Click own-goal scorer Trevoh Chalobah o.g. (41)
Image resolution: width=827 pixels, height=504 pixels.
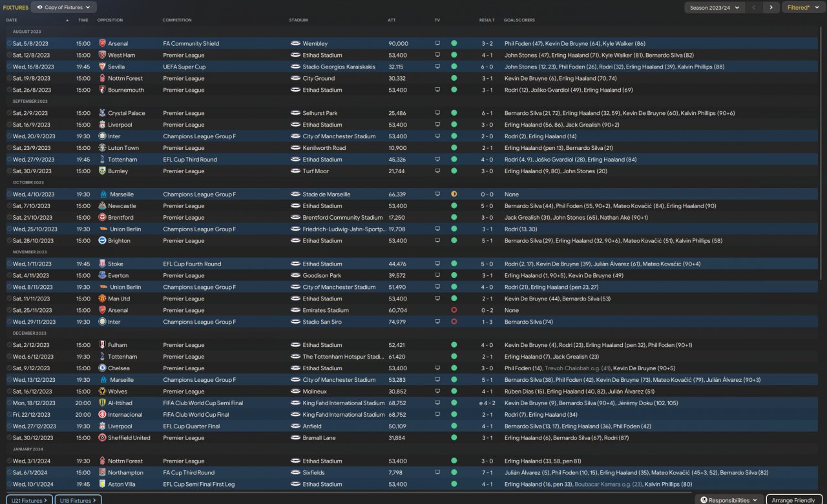[576, 368]
